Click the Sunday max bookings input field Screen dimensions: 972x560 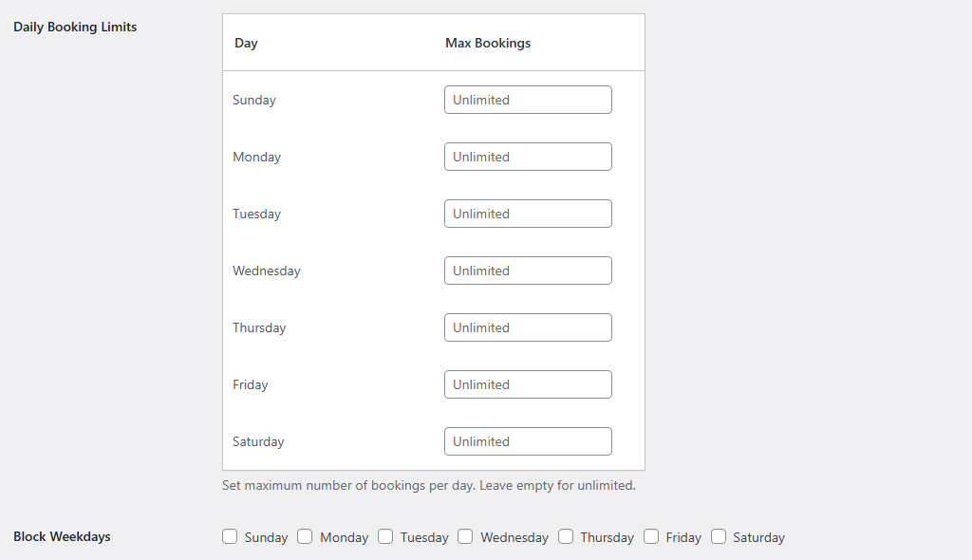528,99
